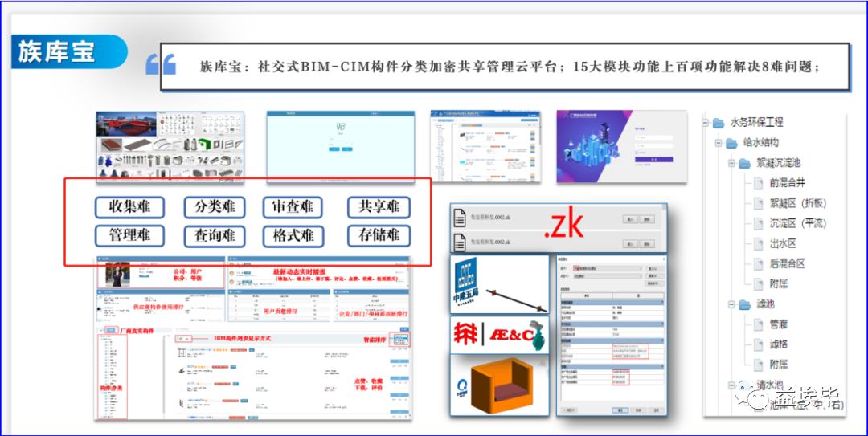Click the 给水结构 folder icon
The width and height of the screenshot is (868, 436).
pos(732,142)
